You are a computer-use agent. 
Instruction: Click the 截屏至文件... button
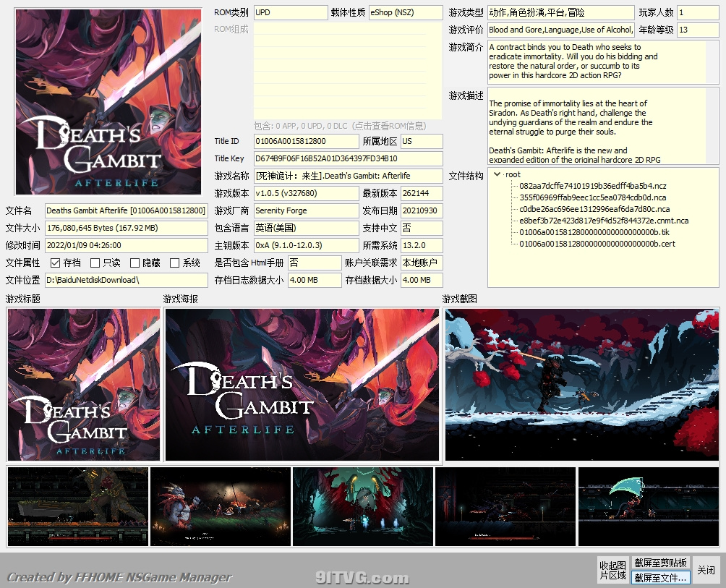click(x=660, y=577)
